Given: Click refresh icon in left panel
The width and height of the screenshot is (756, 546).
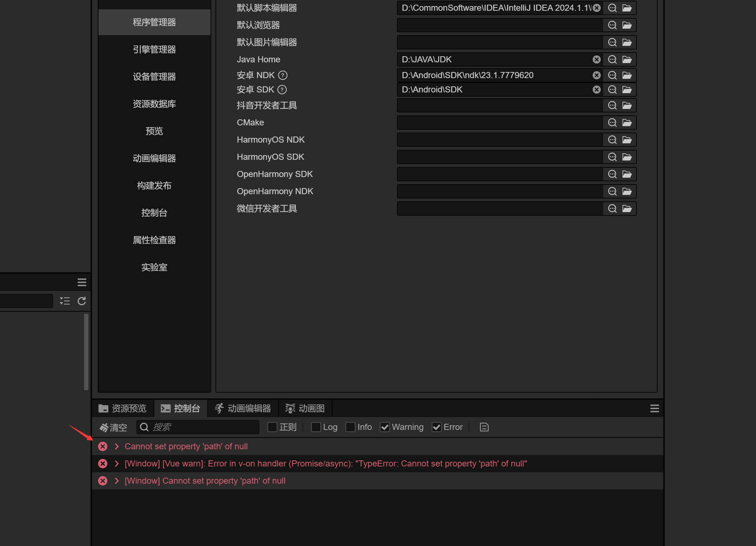Looking at the screenshot, I should [82, 301].
